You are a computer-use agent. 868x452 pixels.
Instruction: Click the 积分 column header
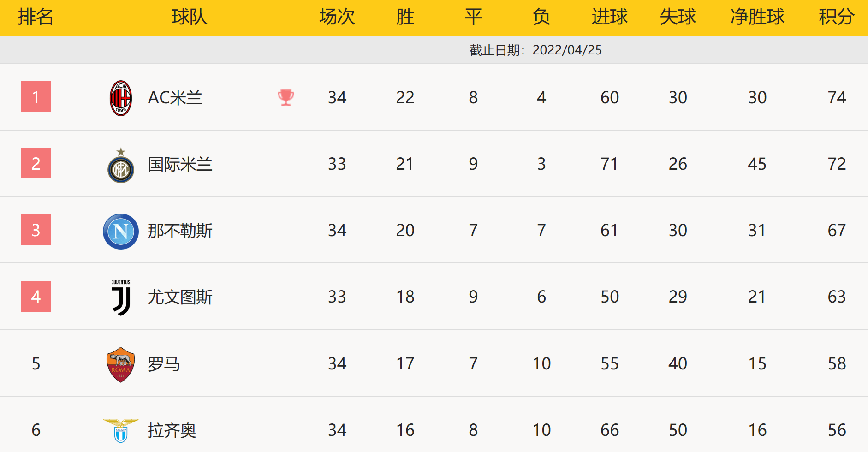[x=836, y=17]
